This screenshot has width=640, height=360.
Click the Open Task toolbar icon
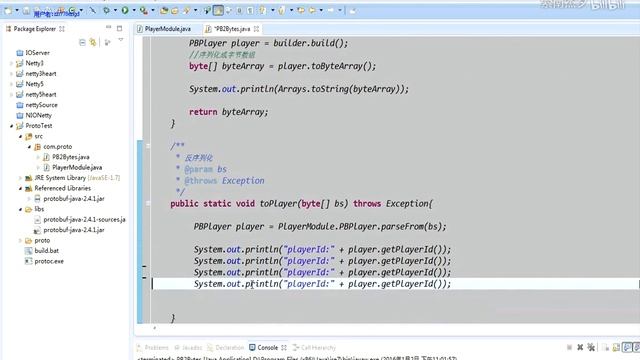[x=175, y=10]
